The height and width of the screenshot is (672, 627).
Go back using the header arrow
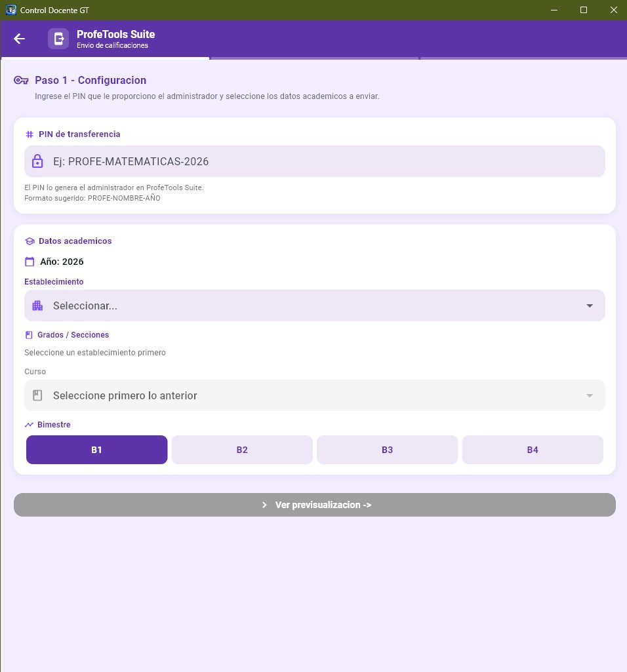click(19, 39)
